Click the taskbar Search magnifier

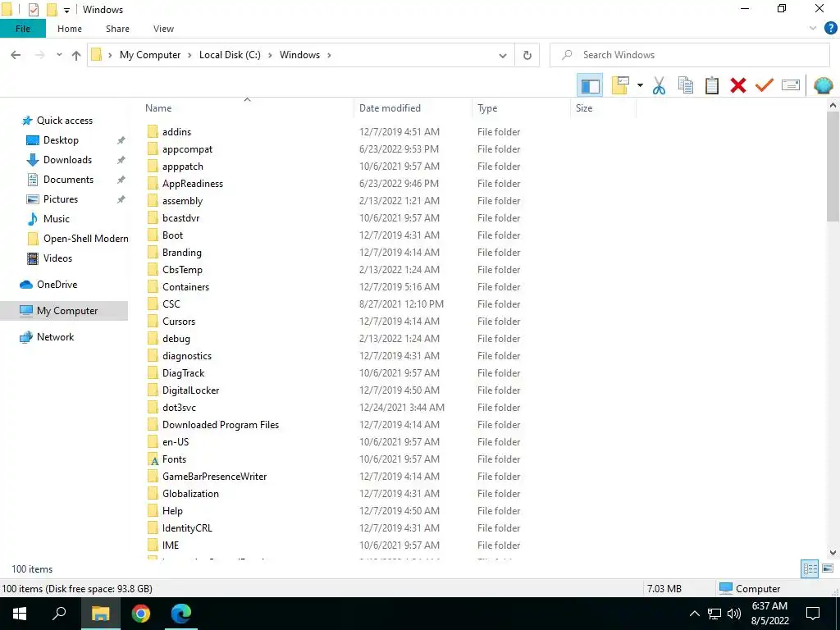pyautogui.click(x=59, y=614)
